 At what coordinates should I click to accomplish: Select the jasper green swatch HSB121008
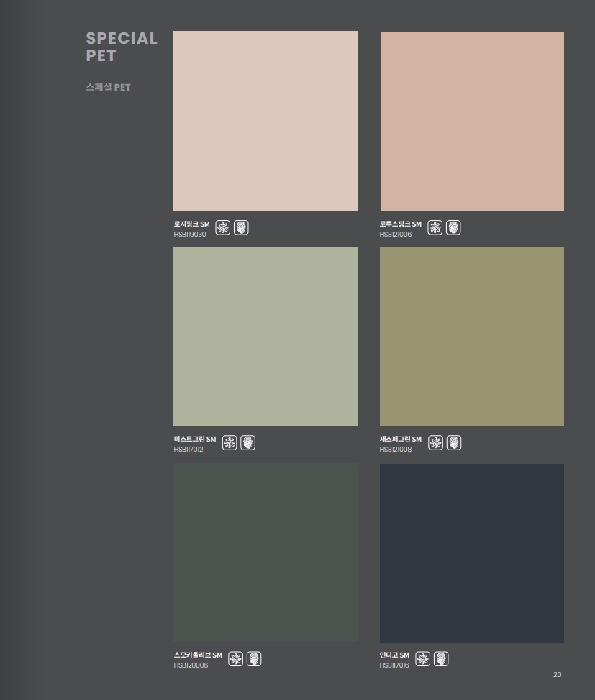coord(472,336)
